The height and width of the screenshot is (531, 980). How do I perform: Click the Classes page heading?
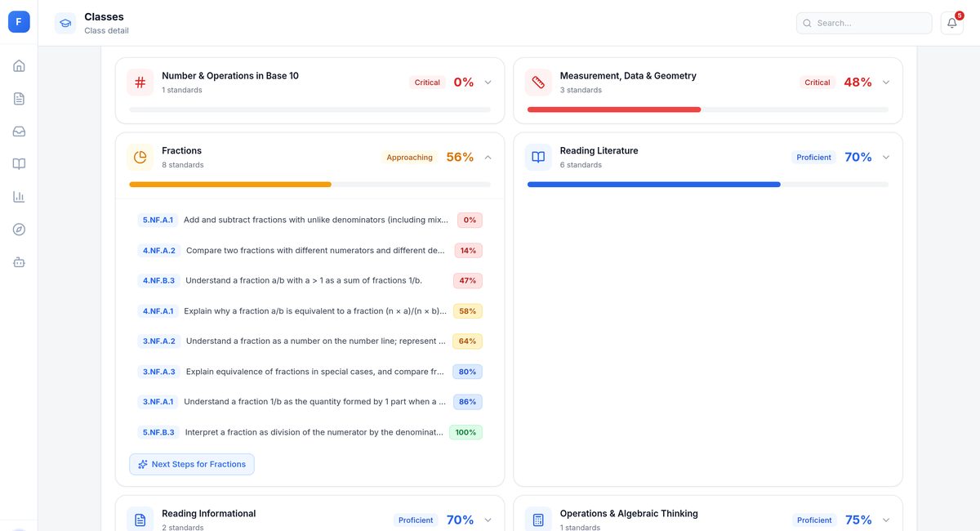pos(104,16)
